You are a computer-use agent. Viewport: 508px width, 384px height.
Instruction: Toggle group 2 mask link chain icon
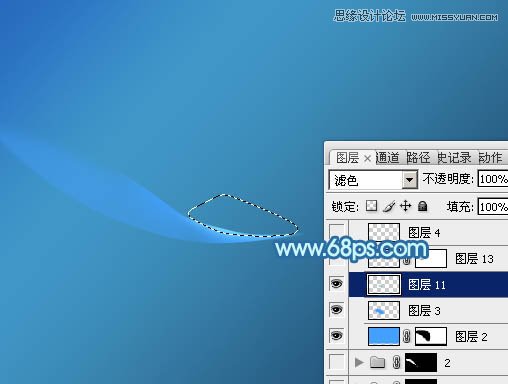click(396, 362)
